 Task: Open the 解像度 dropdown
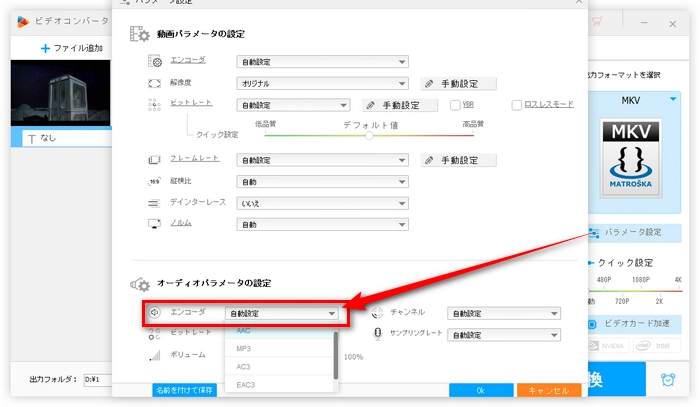[x=322, y=83]
